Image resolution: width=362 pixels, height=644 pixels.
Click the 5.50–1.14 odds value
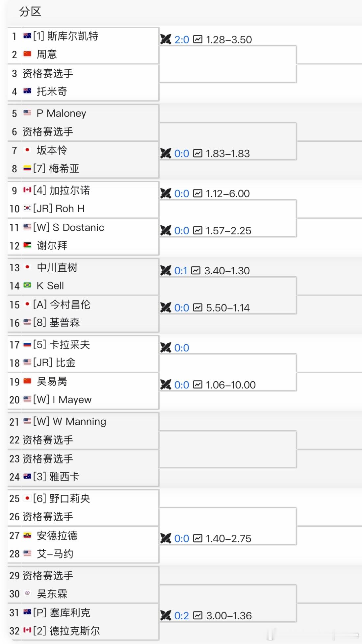pyautogui.click(x=228, y=308)
